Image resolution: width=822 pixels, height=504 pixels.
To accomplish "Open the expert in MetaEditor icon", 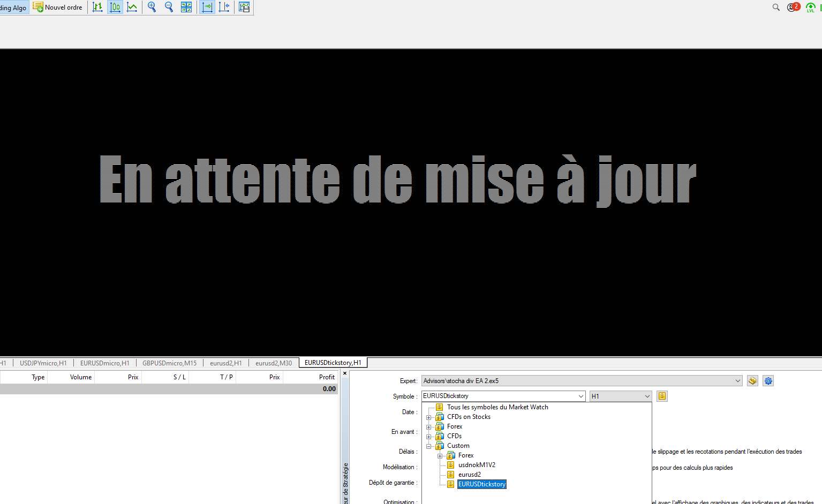I will [752, 381].
